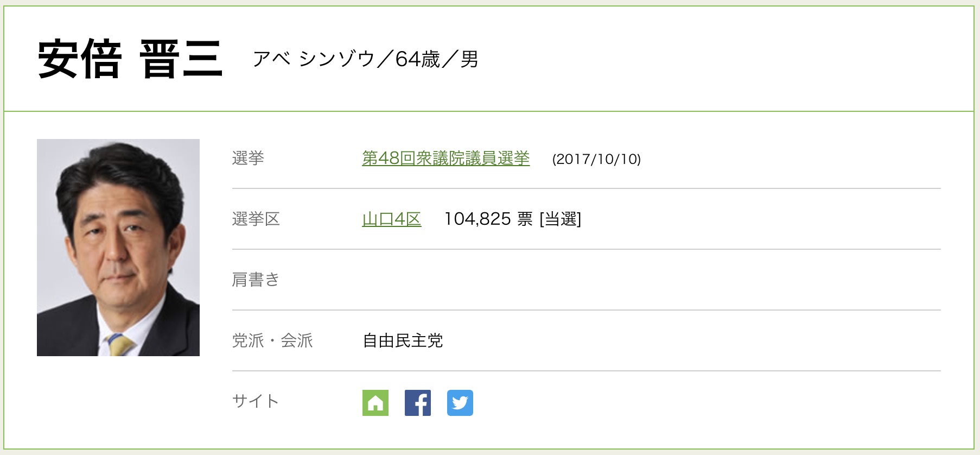Click the 104,825 票 vote count
The height and width of the screenshot is (455, 980).
point(488,219)
